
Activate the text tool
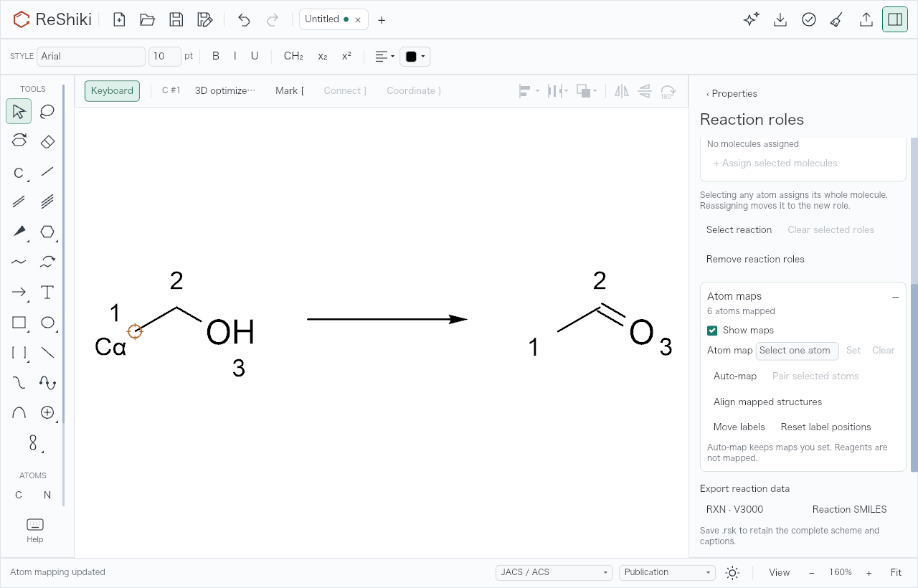click(x=47, y=292)
